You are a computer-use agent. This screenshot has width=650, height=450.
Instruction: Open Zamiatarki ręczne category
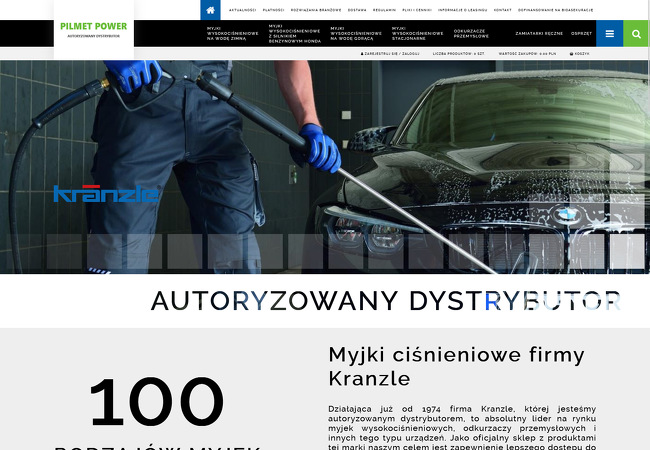[x=539, y=34]
